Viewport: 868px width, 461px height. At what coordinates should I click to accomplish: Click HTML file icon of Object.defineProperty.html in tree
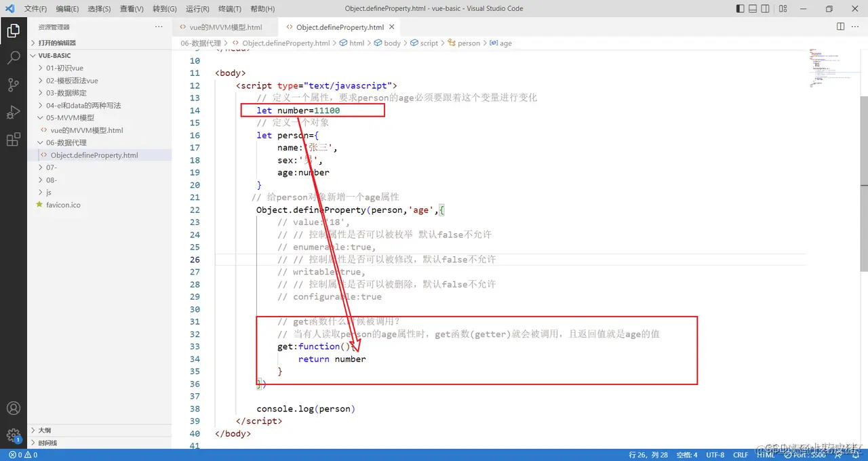[44, 155]
